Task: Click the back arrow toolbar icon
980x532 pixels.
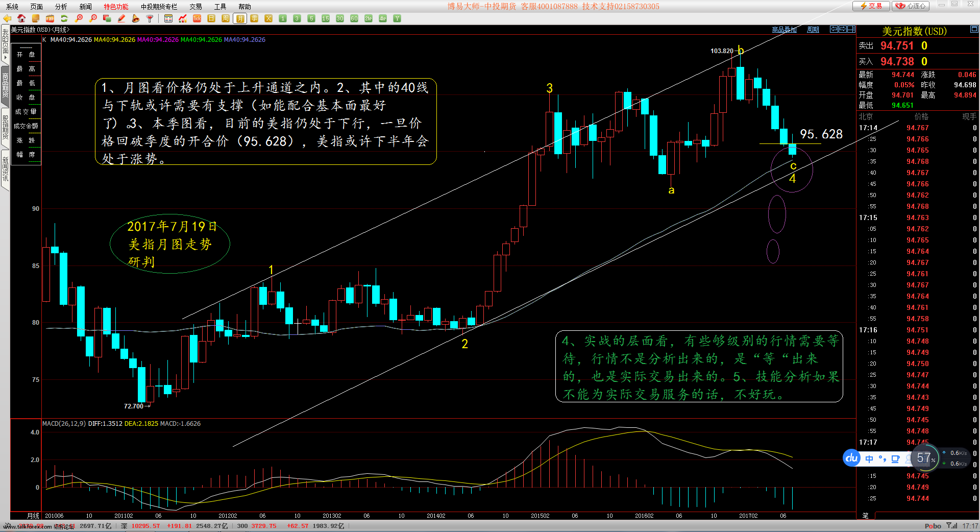Action: point(7,18)
